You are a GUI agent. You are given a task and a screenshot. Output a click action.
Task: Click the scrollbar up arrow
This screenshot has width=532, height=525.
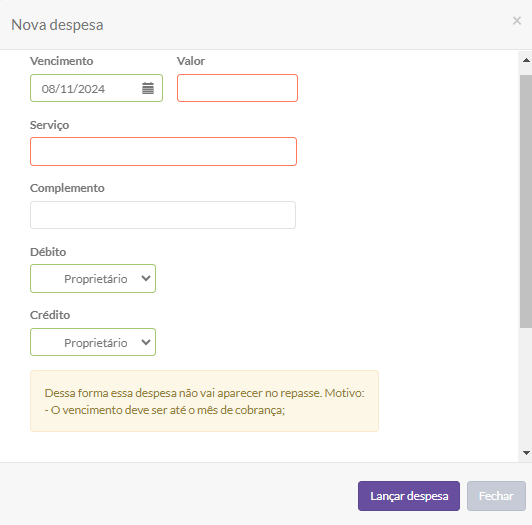tap(526, 60)
